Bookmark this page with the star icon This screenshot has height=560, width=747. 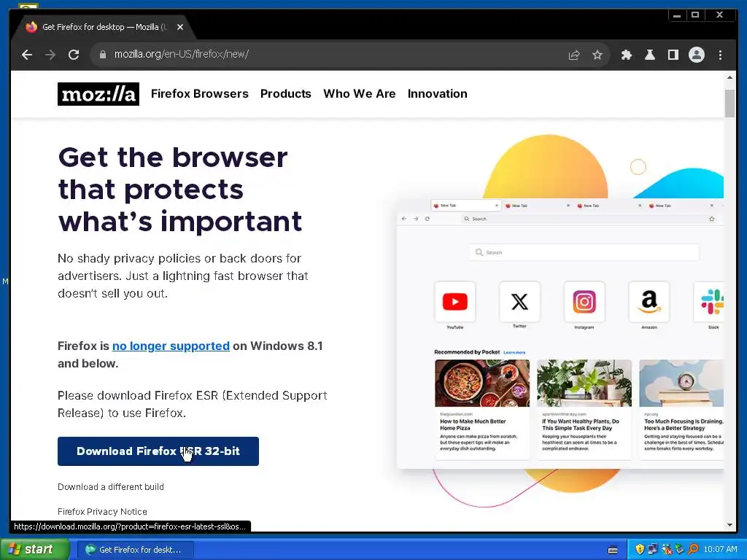(x=597, y=55)
